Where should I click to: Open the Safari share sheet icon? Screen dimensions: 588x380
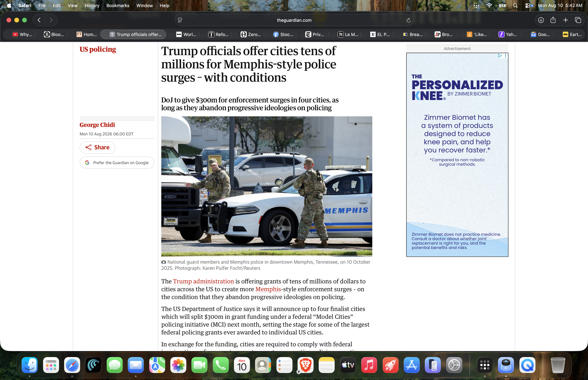click(x=553, y=20)
